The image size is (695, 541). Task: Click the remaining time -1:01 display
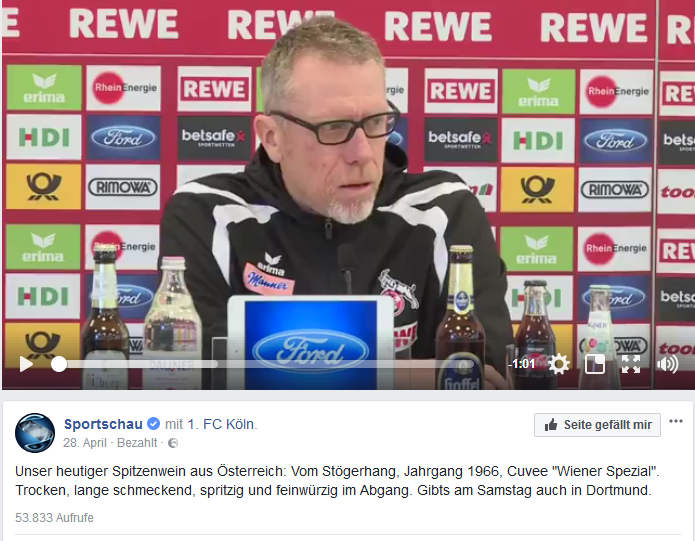point(522,364)
